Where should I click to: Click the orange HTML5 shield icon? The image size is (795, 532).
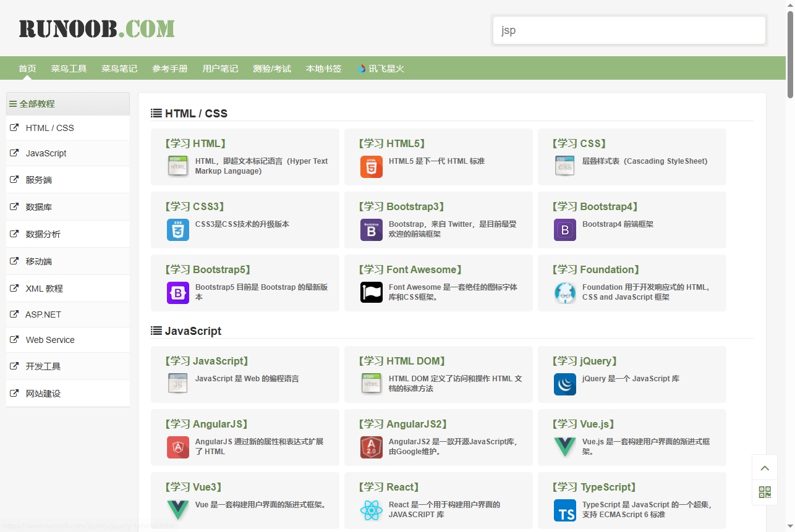tap(372, 167)
